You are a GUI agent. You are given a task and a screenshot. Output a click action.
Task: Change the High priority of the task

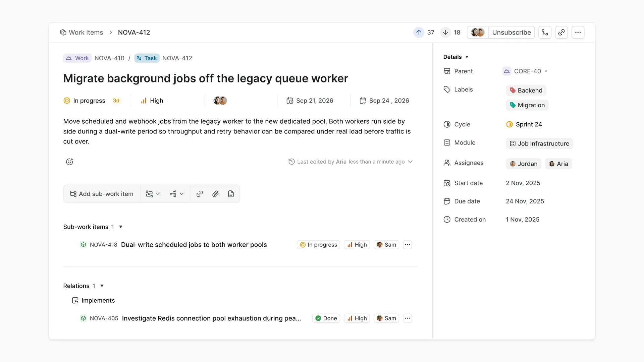coord(152,101)
